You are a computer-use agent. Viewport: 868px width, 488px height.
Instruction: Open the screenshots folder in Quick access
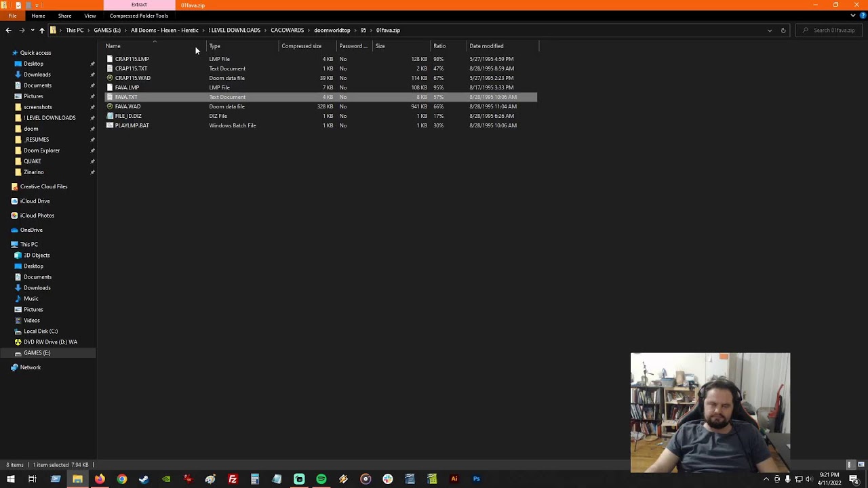pyautogui.click(x=38, y=107)
